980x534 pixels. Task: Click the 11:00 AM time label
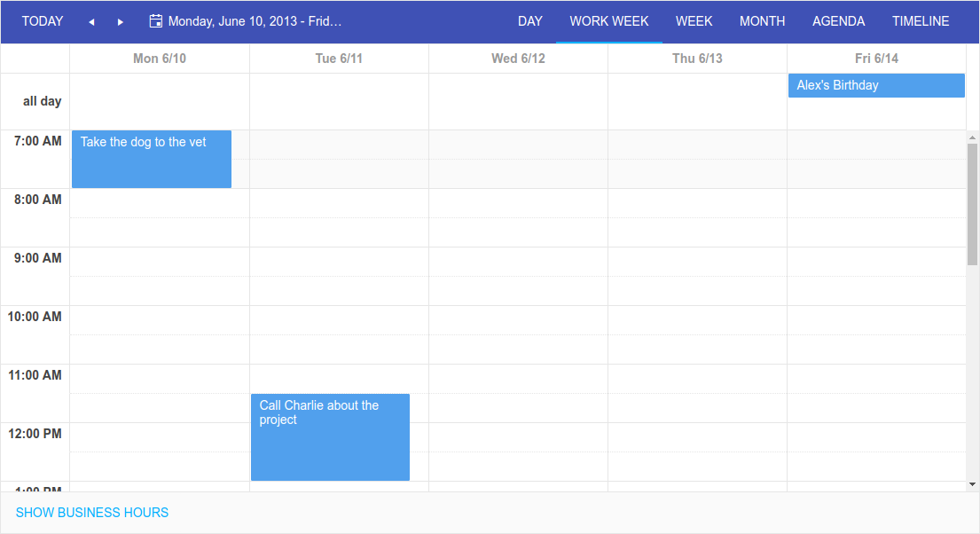[x=35, y=375]
